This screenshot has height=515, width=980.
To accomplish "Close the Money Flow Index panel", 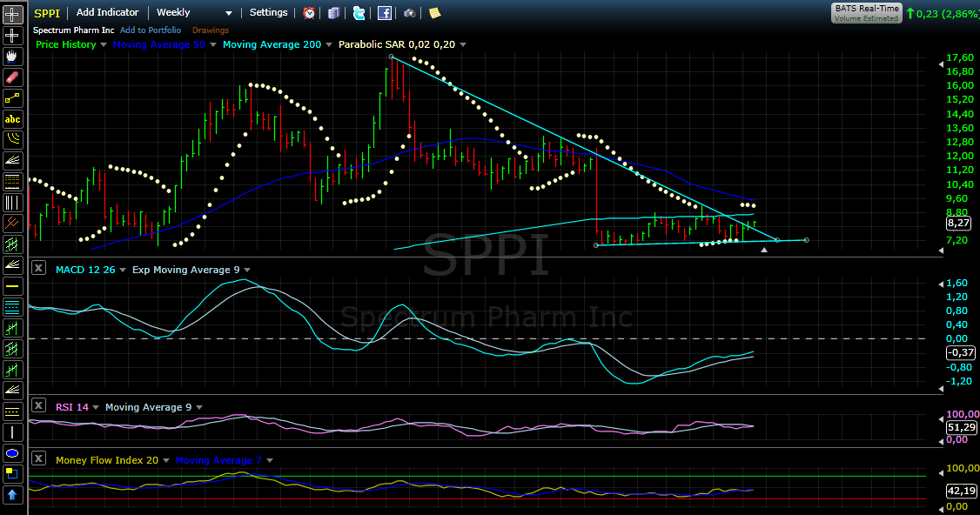I will (x=39, y=458).
